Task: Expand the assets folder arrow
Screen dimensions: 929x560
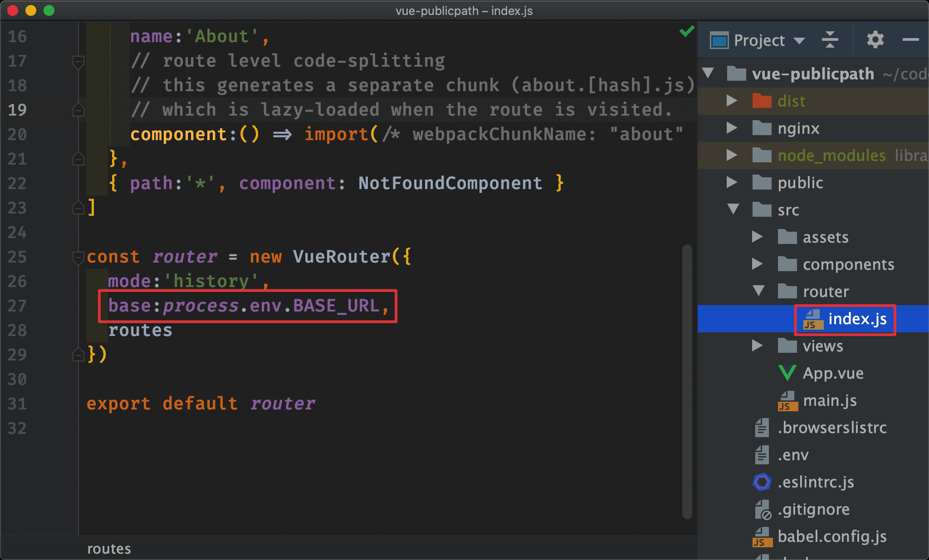Action: (x=757, y=237)
